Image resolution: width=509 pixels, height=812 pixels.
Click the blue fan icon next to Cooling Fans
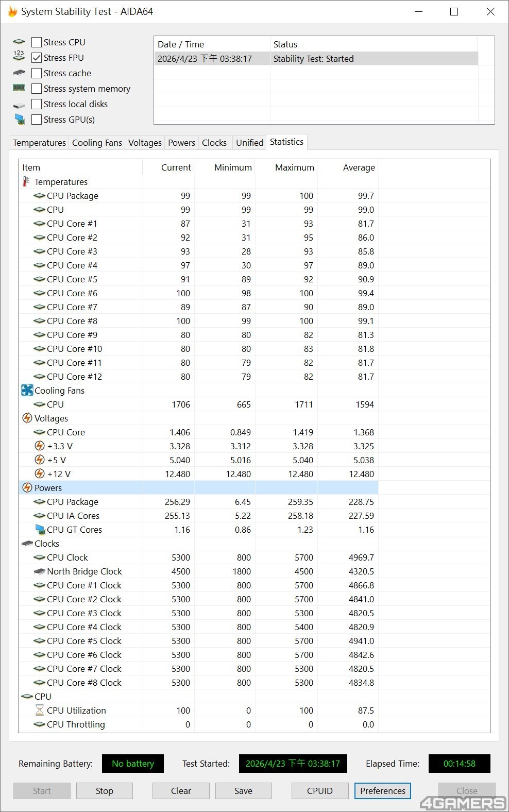coord(27,391)
